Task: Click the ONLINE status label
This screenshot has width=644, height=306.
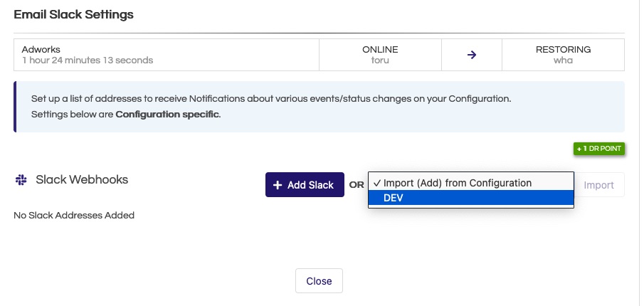Action: [x=380, y=49]
